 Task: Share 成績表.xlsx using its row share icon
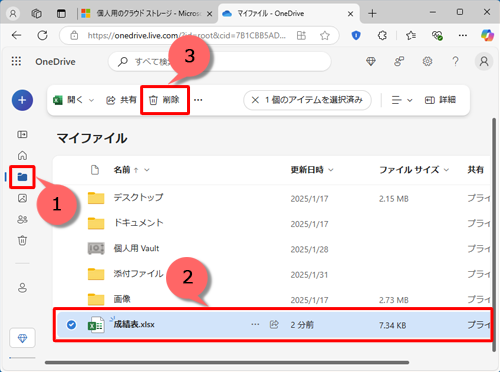coord(274,324)
